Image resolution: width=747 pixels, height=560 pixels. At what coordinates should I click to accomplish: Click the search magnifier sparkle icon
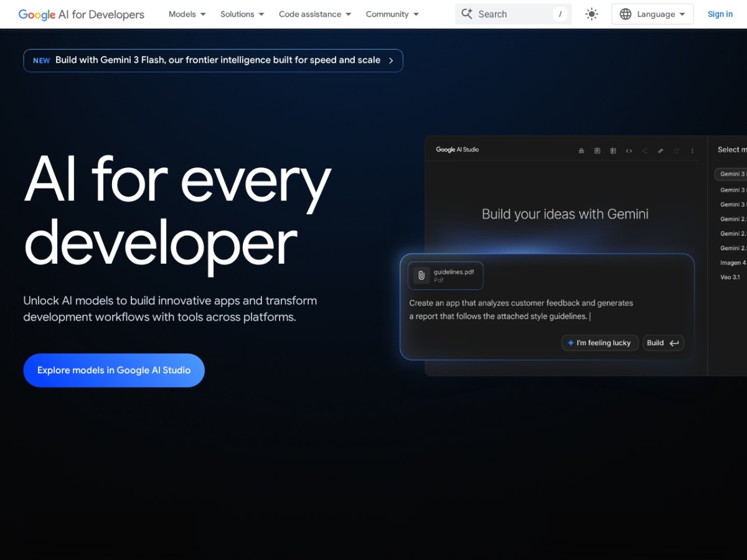pos(467,14)
